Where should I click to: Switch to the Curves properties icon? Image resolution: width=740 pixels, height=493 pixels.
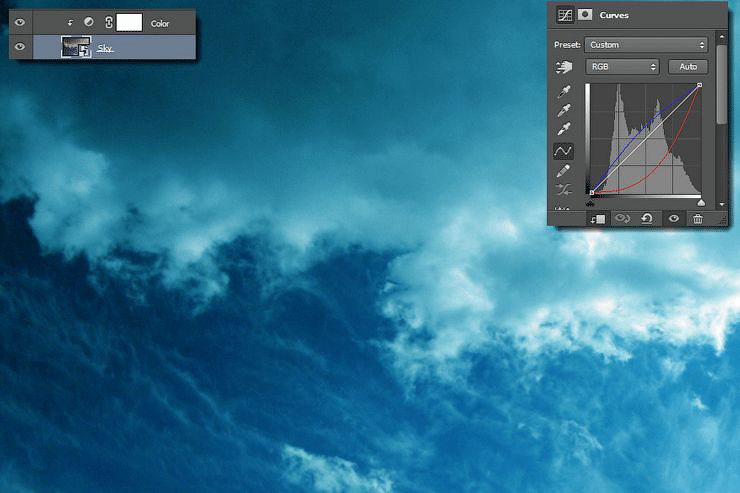(564, 15)
